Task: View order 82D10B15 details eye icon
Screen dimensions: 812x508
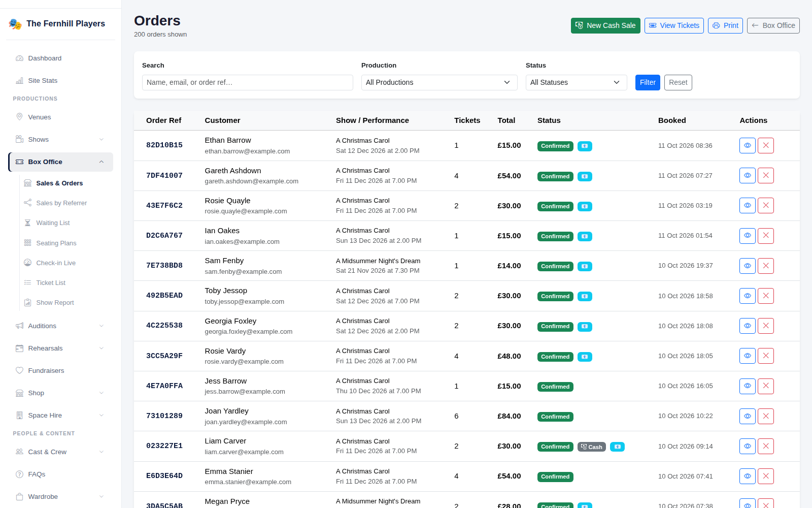Action: click(748, 146)
